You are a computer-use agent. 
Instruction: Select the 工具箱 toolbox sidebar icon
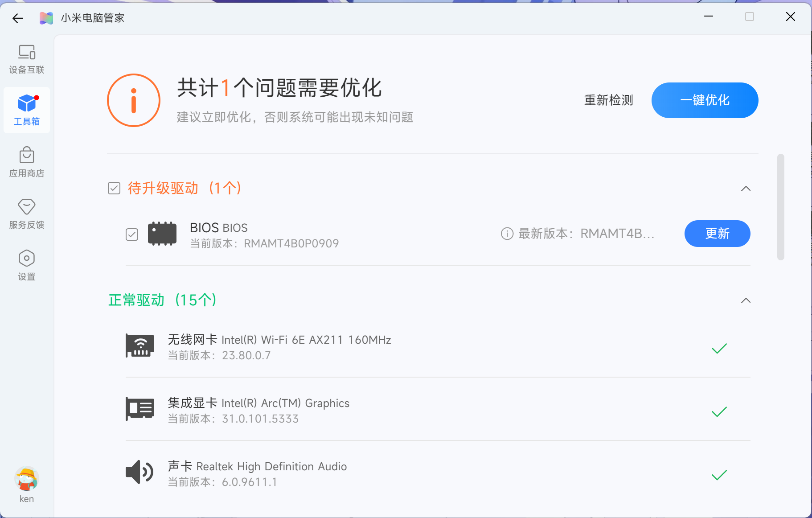(x=27, y=110)
